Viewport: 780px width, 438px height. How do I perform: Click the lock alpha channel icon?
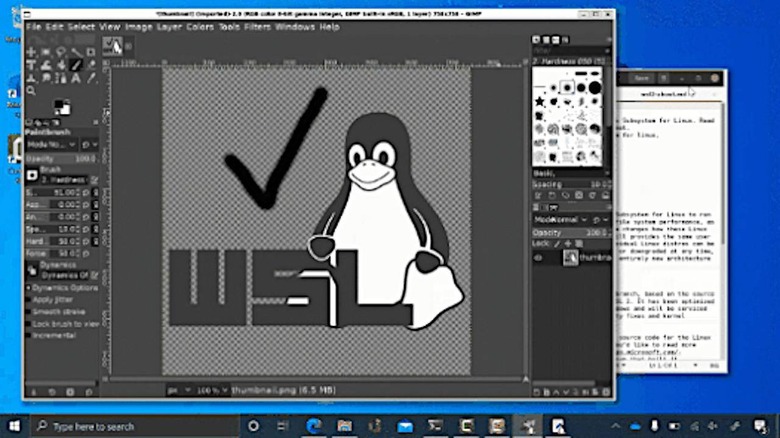coord(579,244)
